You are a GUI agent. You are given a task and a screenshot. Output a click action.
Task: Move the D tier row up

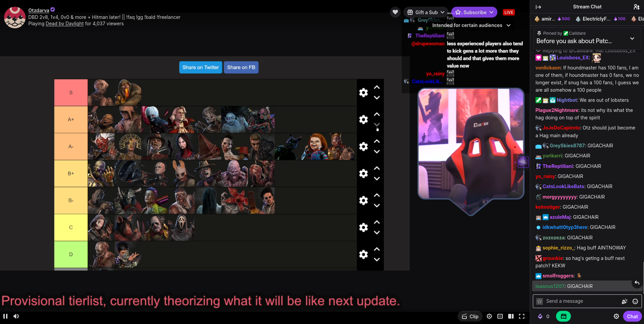click(377, 249)
